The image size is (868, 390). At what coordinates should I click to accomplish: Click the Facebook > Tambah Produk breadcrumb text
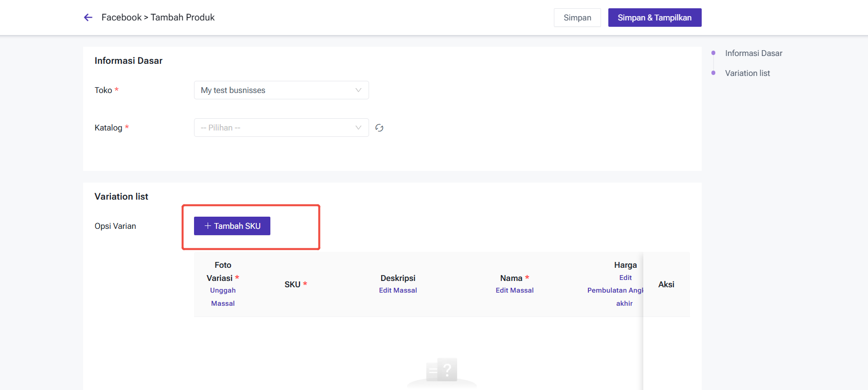(x=158, y=18)
